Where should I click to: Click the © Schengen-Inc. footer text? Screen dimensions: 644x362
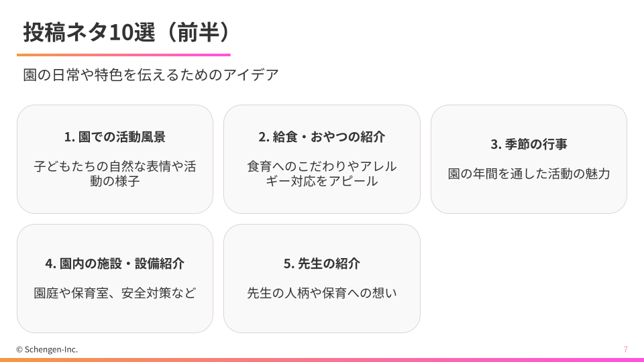(47, 349)
